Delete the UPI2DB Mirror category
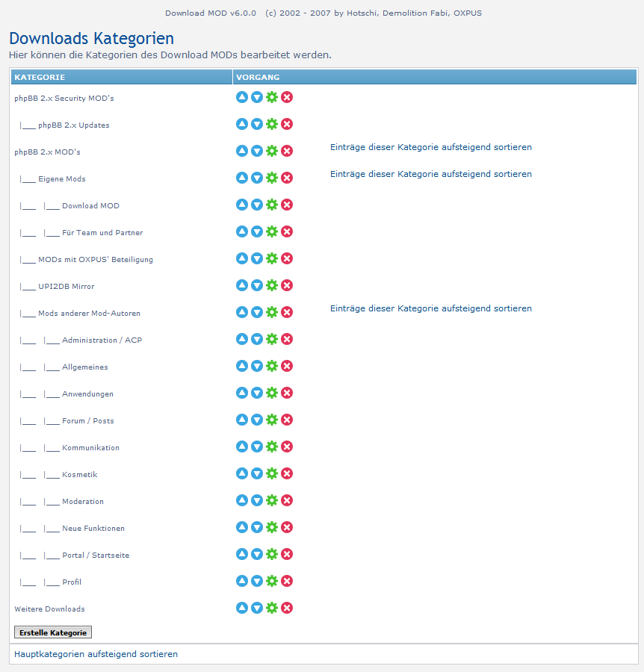 pyautogui.click(x=287, y=285)
